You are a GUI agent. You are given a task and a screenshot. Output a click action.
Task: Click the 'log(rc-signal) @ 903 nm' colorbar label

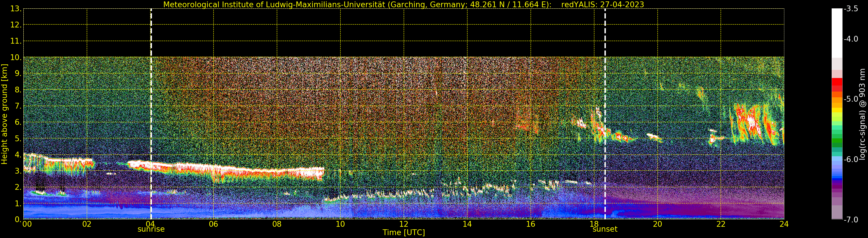coord(863,114)
